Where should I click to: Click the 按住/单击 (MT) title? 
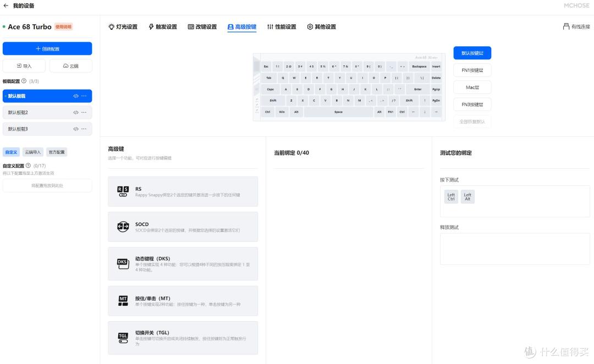pos(153,298)
